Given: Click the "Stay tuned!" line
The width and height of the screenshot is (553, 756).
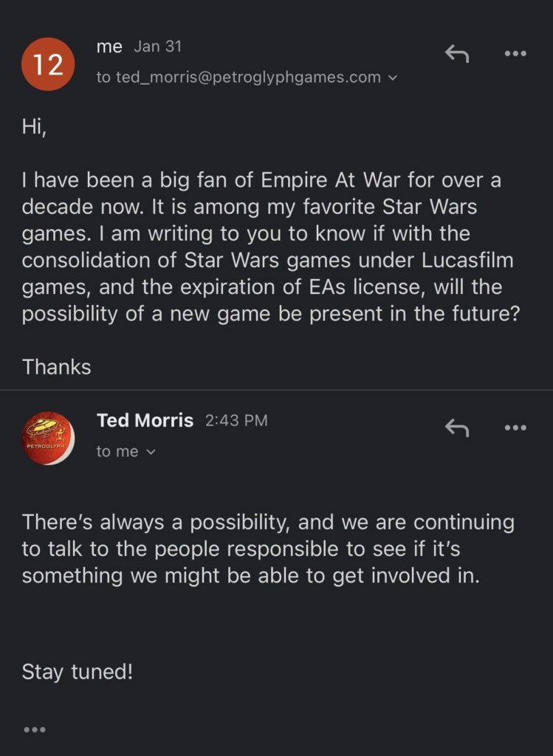Looking at the screenshot, I should pos(78,672).
